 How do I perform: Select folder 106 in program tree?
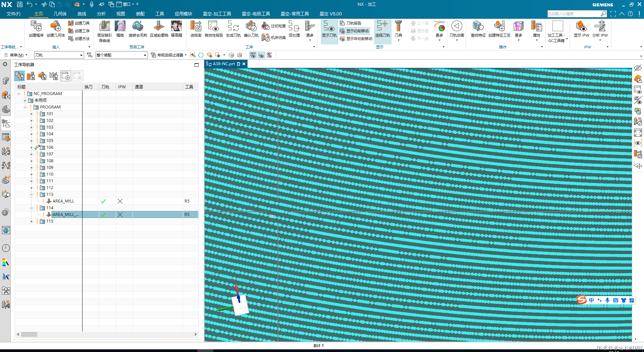pos(50,147)
